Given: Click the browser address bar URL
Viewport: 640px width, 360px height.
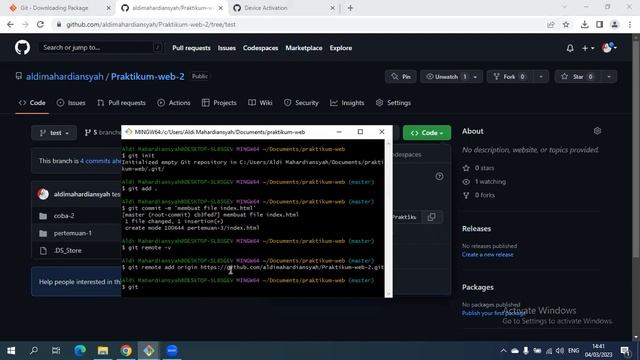Looking at the screenshot, I should click(151, 25).
